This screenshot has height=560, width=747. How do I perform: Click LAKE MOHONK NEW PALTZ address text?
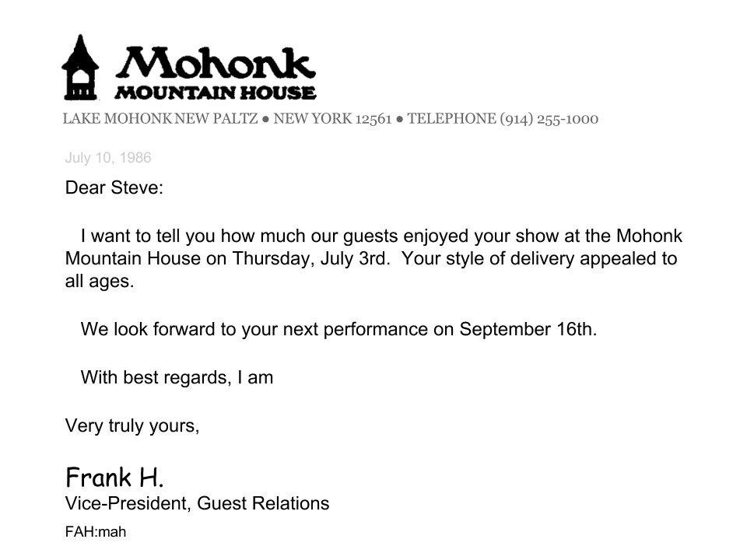pyautogui.click(x=160, y=119)
